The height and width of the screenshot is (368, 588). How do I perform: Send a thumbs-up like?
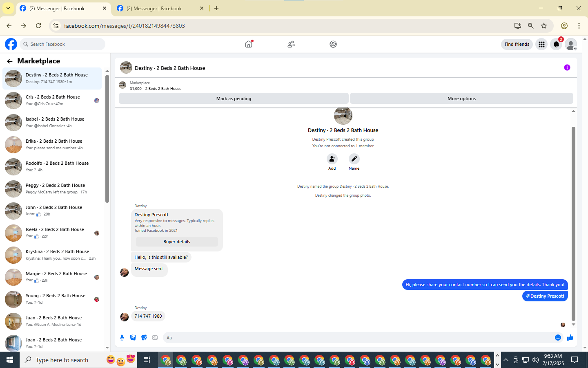click(x=570, y=337)
